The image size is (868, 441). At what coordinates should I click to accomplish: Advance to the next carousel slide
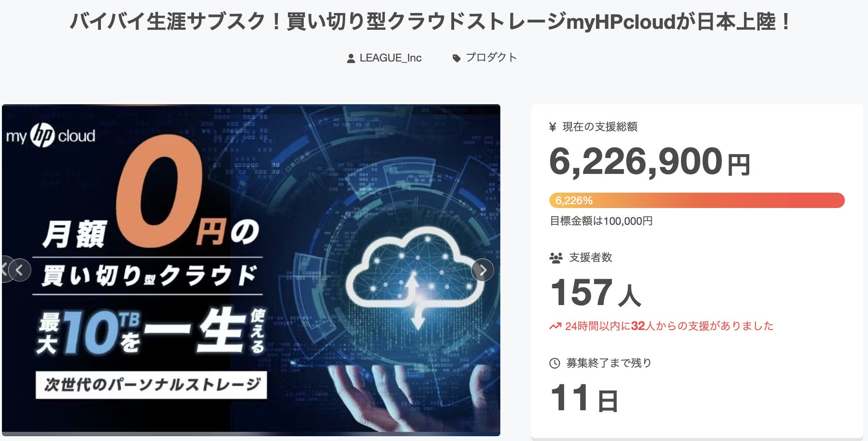483,270
